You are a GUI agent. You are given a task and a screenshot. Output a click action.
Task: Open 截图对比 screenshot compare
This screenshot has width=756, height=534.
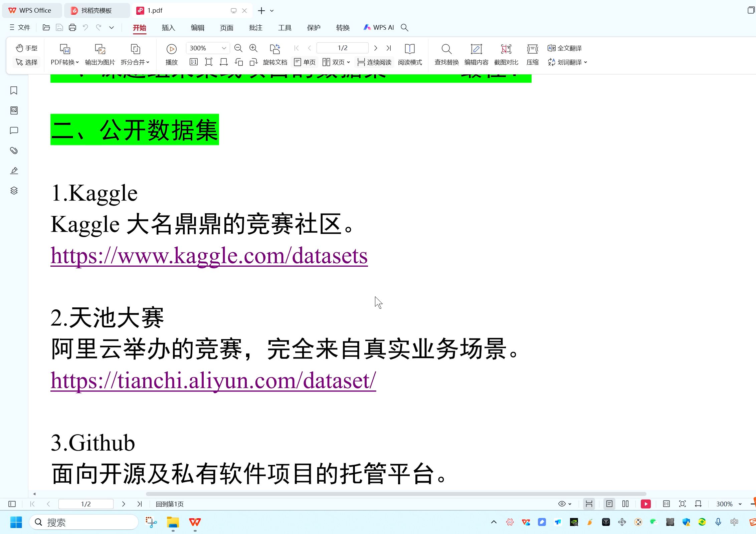(x=506, y=55)
